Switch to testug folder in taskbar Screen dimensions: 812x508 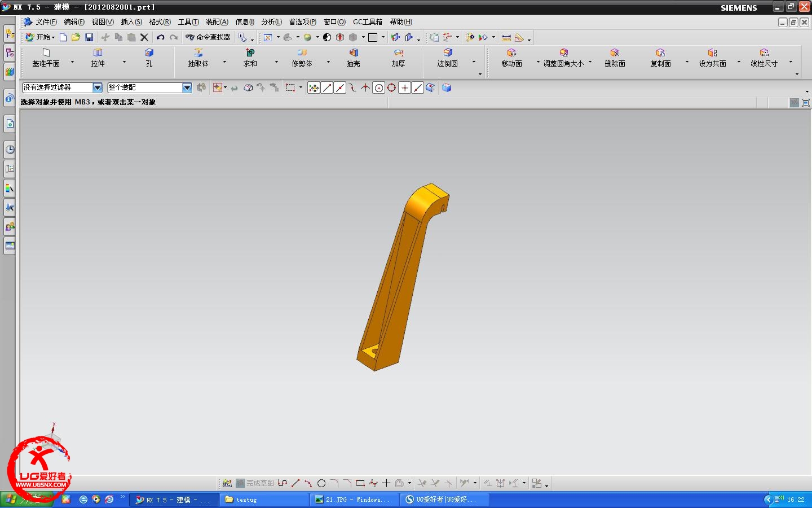264,500
